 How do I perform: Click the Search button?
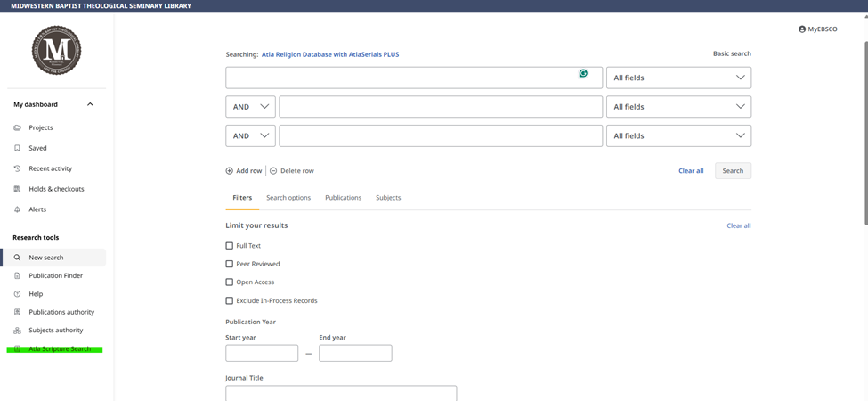(733, 170)
